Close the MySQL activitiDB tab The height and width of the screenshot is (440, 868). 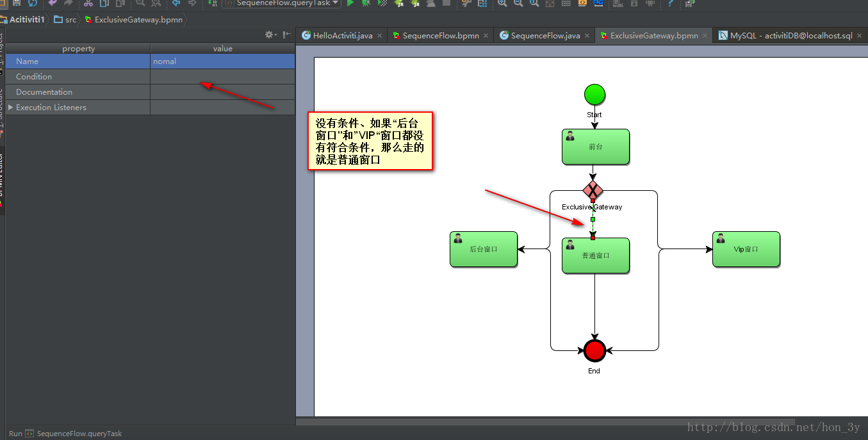859,36
